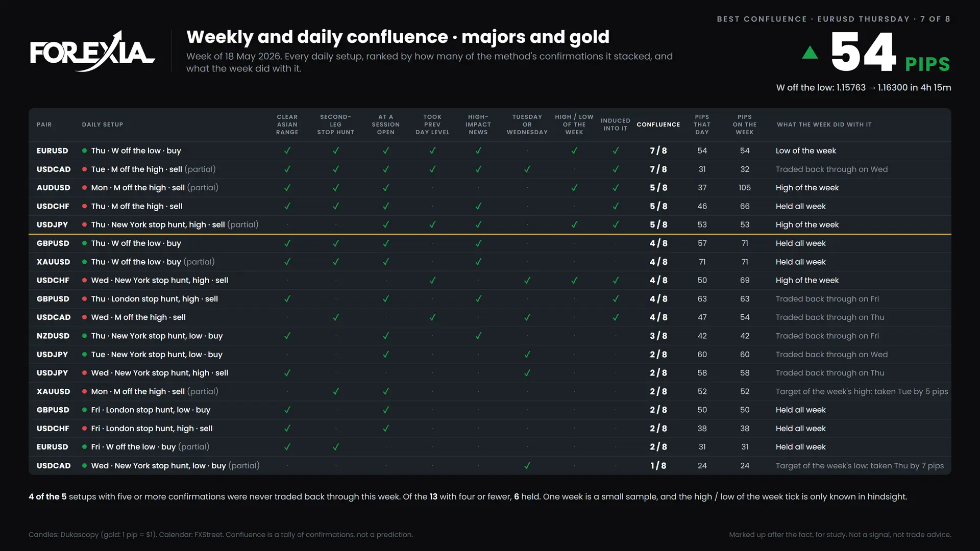
Task: Click the 63 pips-that-day value for GBPUSD Thursday sell
Action: coord(702,299)
